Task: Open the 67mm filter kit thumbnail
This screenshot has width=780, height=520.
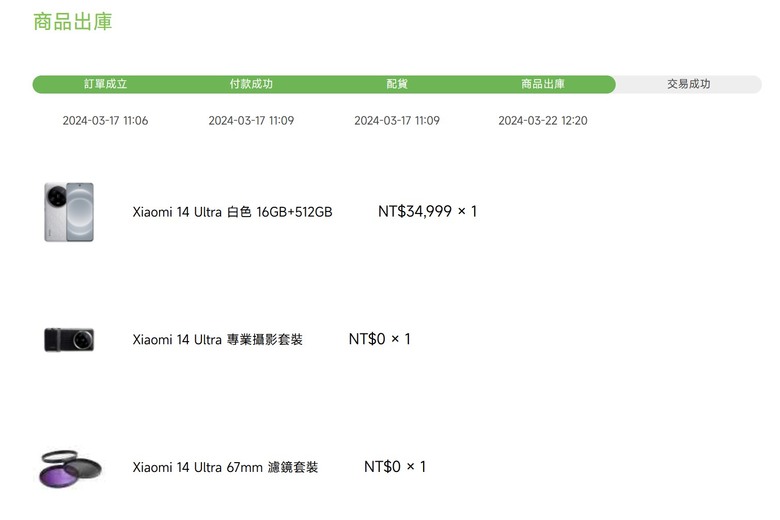Action: pyautogui.click(x=70, y=469)
